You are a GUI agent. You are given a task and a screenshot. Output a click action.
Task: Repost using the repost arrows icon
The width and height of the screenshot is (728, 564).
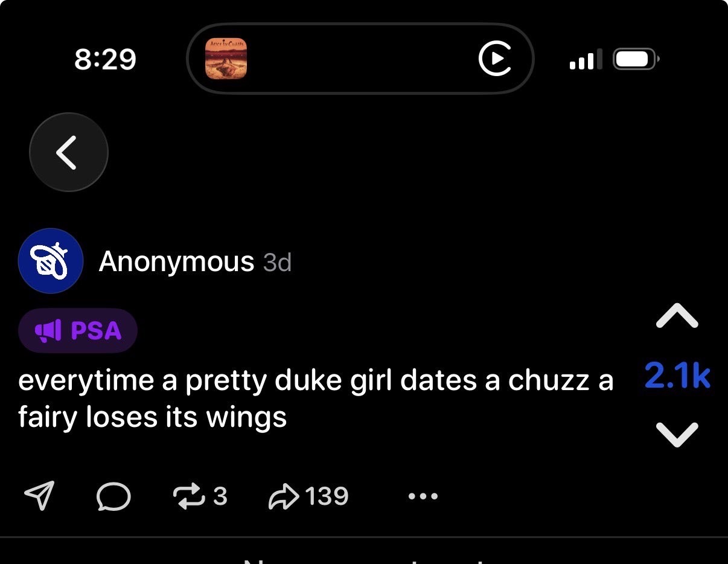coord(188,496)
